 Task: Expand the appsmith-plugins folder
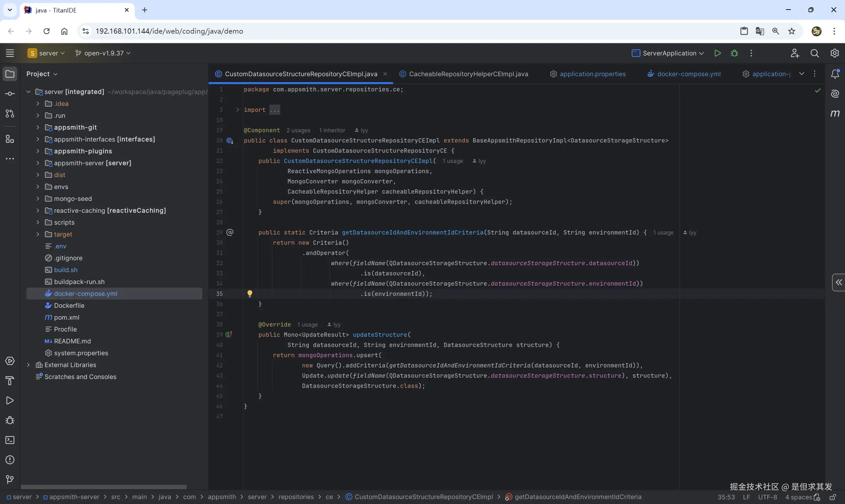click(x=38, y=151)
